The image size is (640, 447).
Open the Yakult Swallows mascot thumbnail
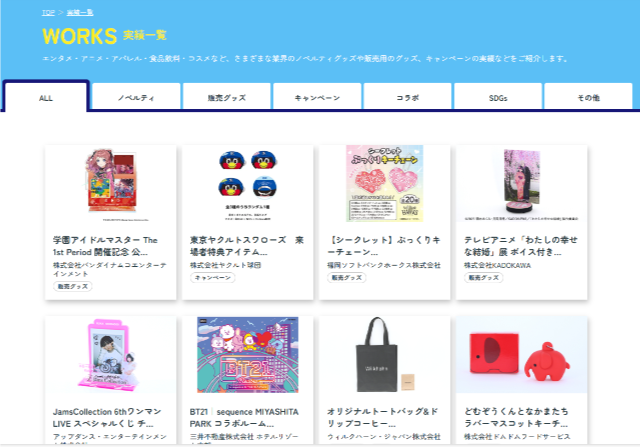coord(248,184)
